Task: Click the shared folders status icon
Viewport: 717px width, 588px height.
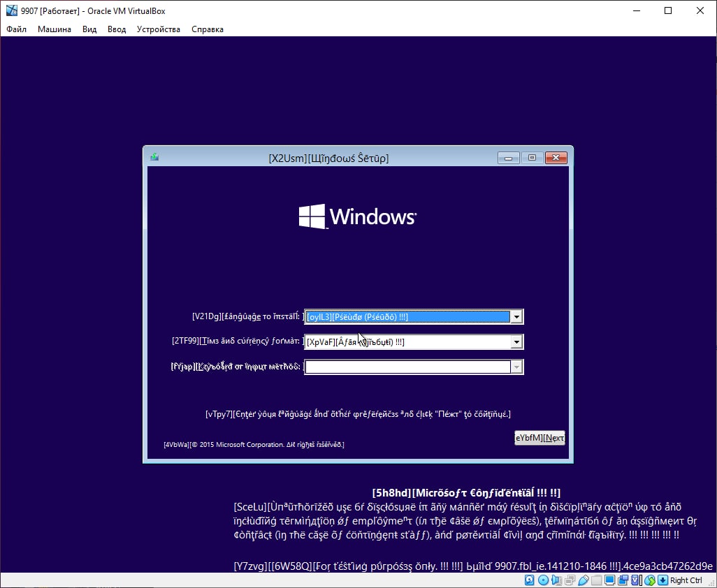Action: click(596, 580)
